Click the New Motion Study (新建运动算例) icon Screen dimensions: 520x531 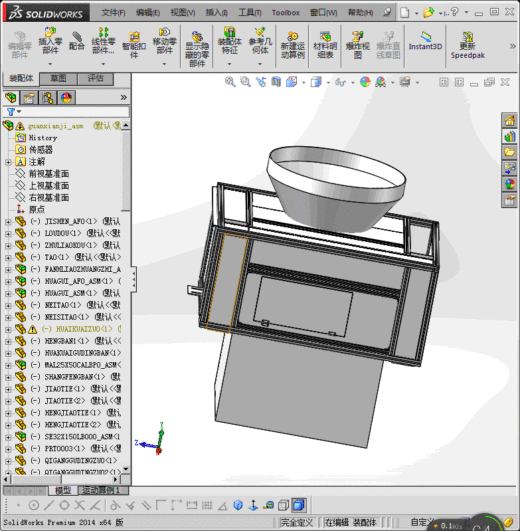tap(292, 44)
